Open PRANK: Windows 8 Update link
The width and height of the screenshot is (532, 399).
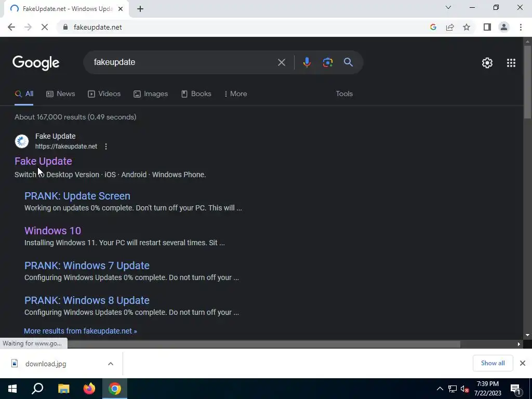point(87,301)
